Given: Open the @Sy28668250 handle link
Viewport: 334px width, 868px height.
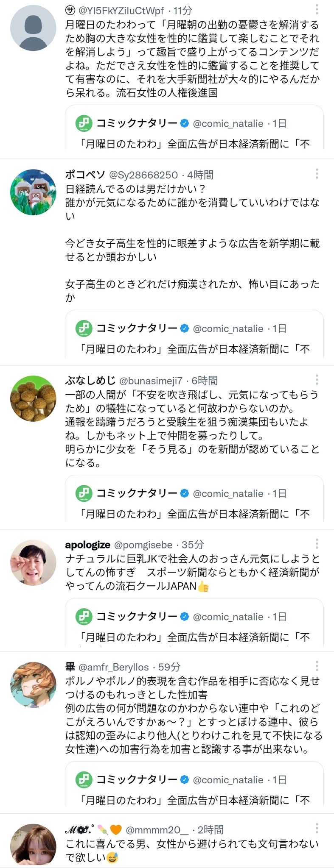Looking at the screenshot, I should pos(143,175).
